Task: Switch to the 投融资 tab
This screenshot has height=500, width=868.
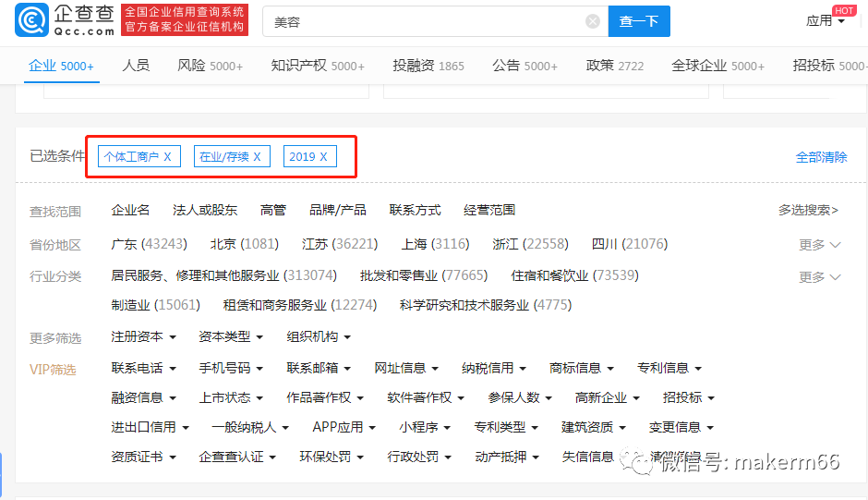Action: (428, 66)
